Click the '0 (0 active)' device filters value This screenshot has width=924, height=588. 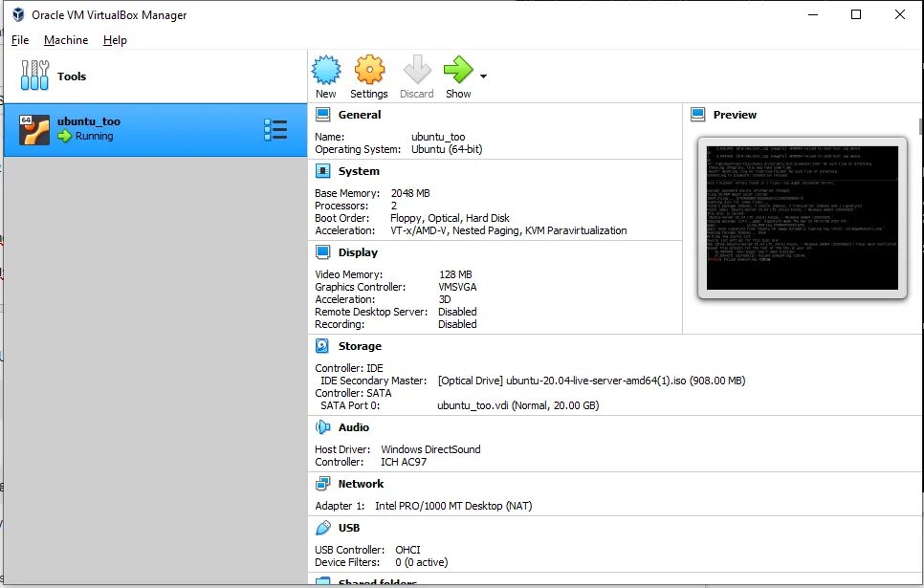(421, 562)
